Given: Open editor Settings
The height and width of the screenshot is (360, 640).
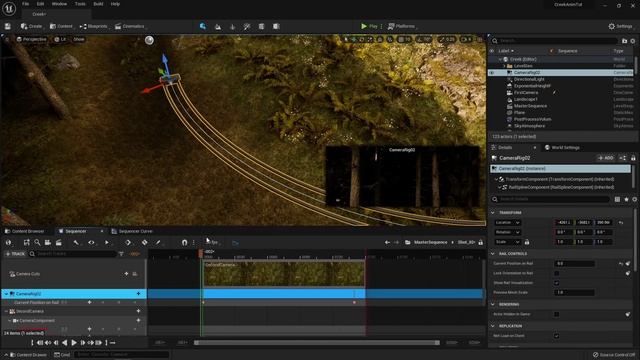Looking at the screenshot, I should click(620, 26).
